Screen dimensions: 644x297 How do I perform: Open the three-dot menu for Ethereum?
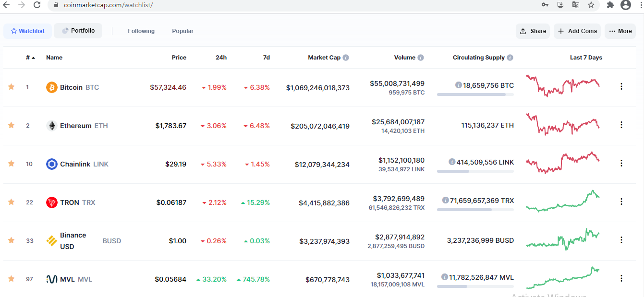point(621,125)
